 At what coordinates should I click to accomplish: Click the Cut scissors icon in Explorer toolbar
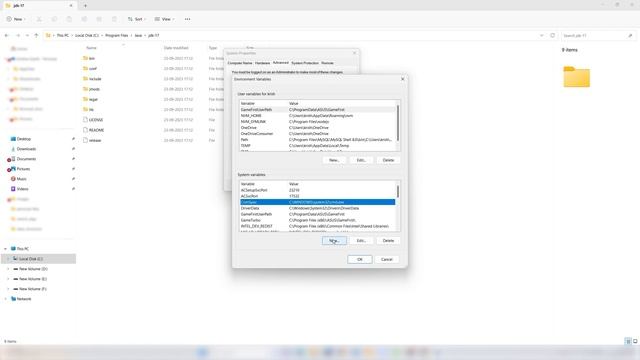click(x=39, y=19)
